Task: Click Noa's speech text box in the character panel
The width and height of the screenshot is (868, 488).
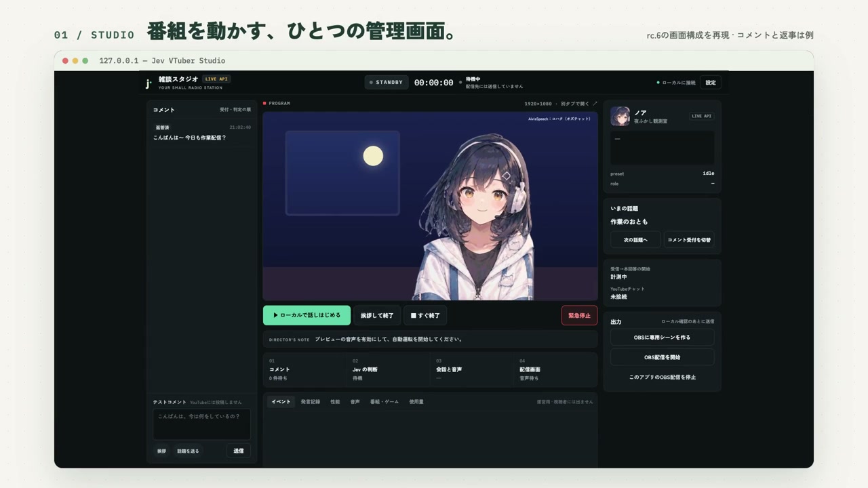Action: [662, 148]
